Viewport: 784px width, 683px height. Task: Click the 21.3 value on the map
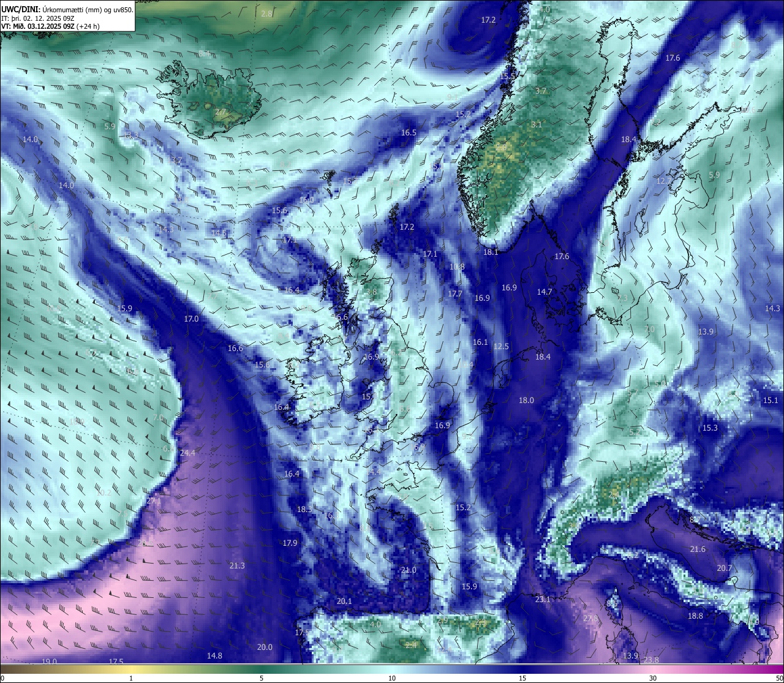237,565
